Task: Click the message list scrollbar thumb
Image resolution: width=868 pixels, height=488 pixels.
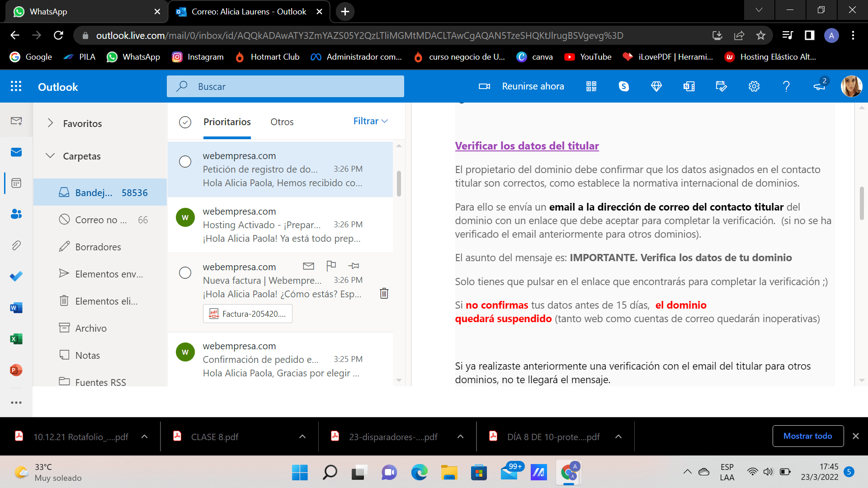Action: coord(399,183)
